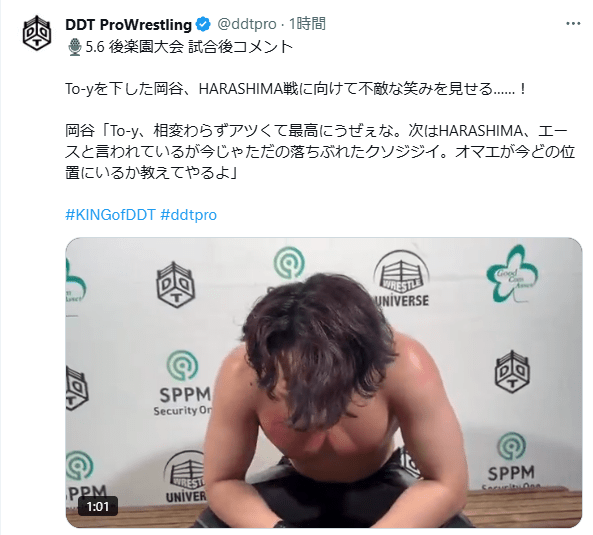Viewport: 593px width, 535px height.
Task: Open the #ddtpro hashtag
Action: tap(188, 215)
